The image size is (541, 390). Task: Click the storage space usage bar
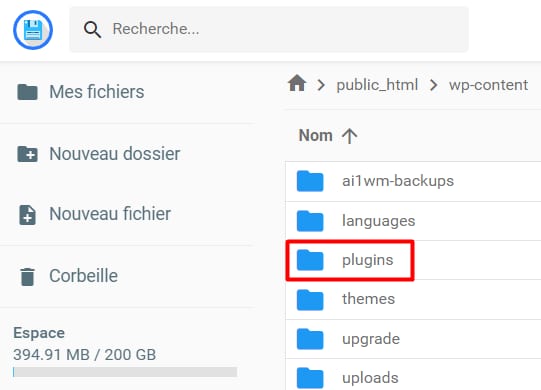click(x=125, y=372)
